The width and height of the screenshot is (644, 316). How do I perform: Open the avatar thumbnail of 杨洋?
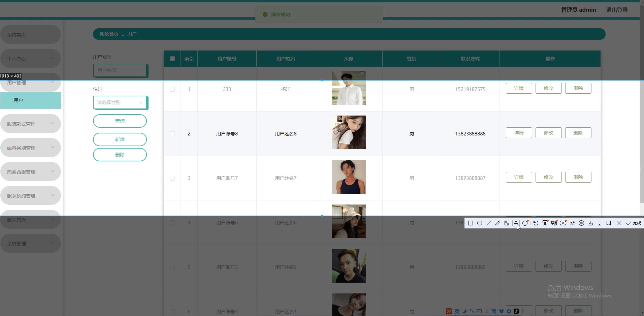(349, 88)
